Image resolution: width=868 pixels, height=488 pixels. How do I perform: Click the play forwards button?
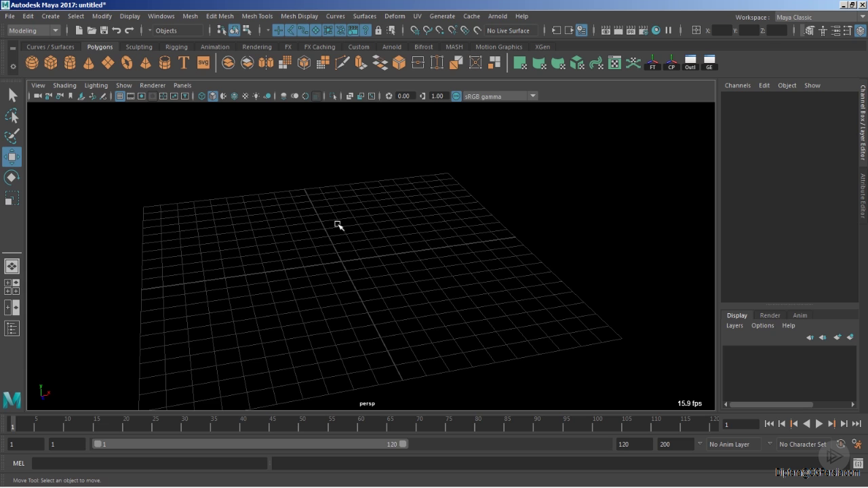coord(818,424)
